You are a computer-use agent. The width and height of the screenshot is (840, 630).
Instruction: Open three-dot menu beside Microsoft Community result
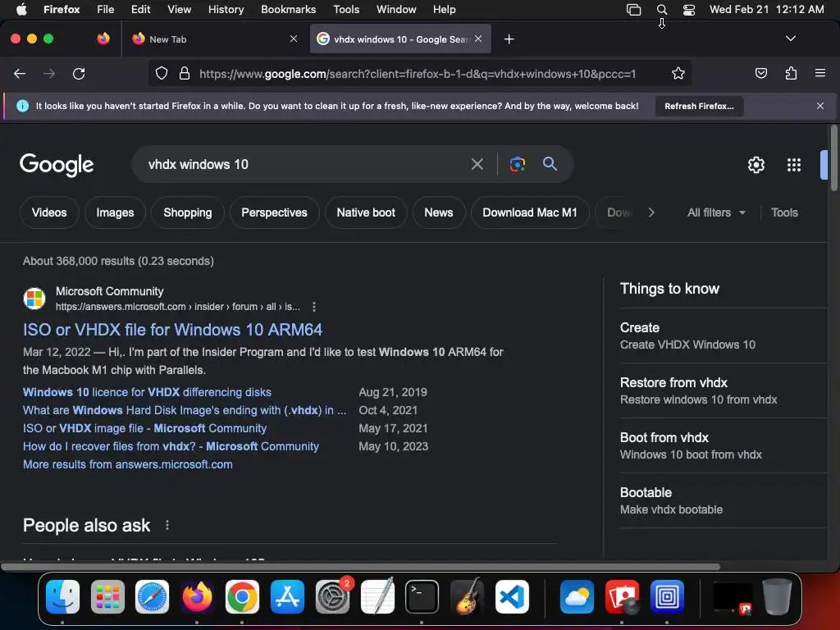pos(314,307)
